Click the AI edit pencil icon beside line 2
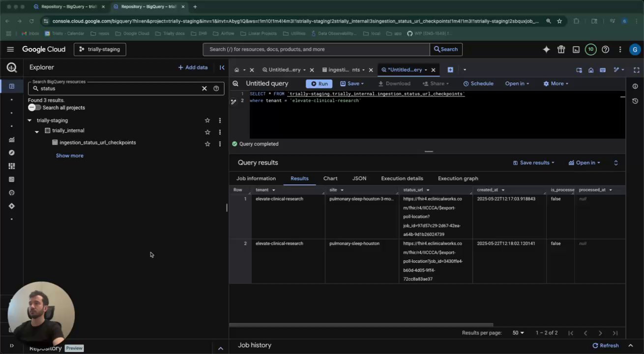 tap(234, 101)
